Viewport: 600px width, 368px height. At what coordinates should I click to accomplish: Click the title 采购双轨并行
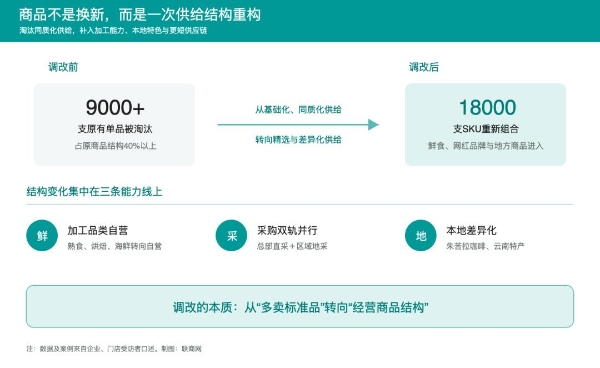(287, 230)
